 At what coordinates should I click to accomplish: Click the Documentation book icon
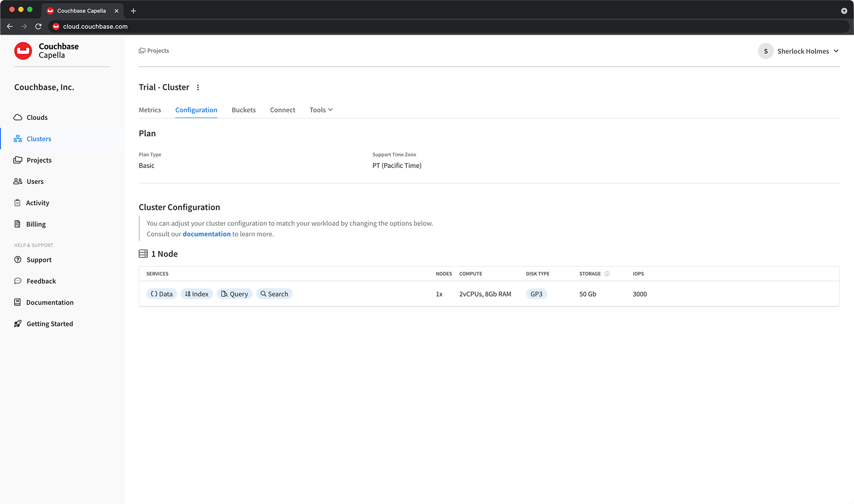pos(17,302)
